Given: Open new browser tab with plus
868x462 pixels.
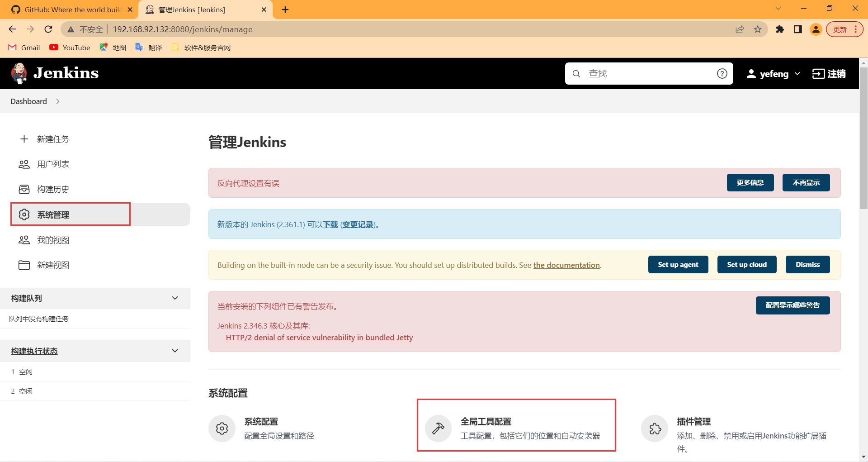Looking at the screenshot, I should pos(285,10).
